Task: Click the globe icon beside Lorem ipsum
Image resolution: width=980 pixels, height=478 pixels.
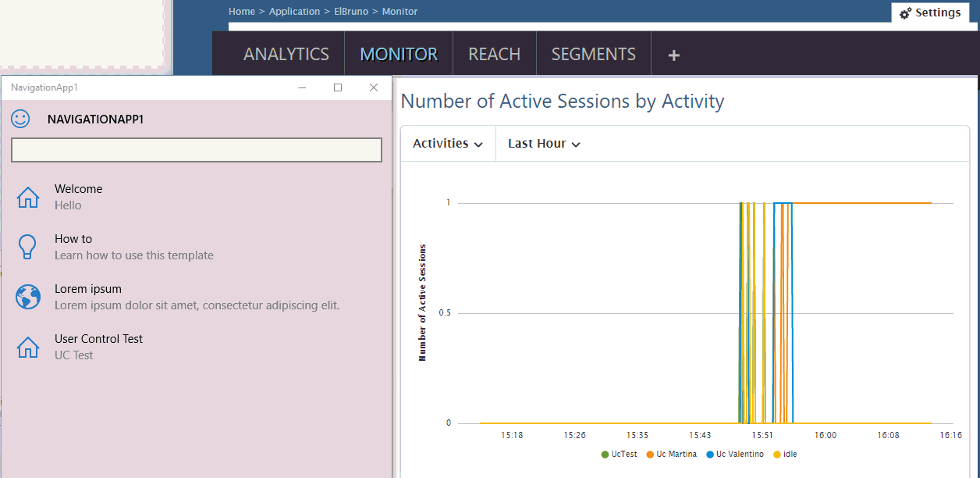Action: click(x=27, y=297)
